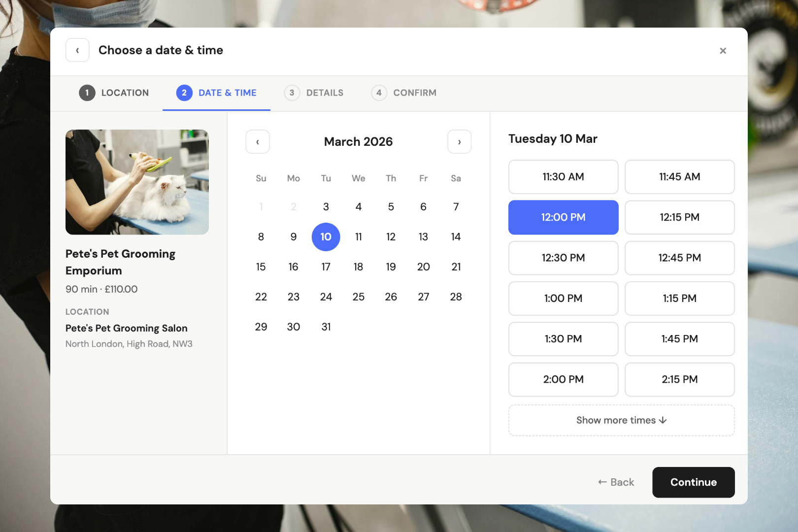Expand Show more times
Screen dimensions: 798x532
point(621,420)
